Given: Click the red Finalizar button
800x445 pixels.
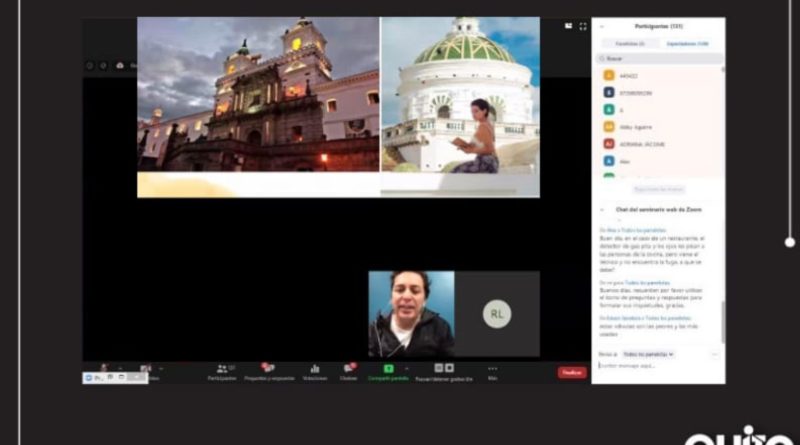Looking at the screenshot, I should tap(572, 372).
